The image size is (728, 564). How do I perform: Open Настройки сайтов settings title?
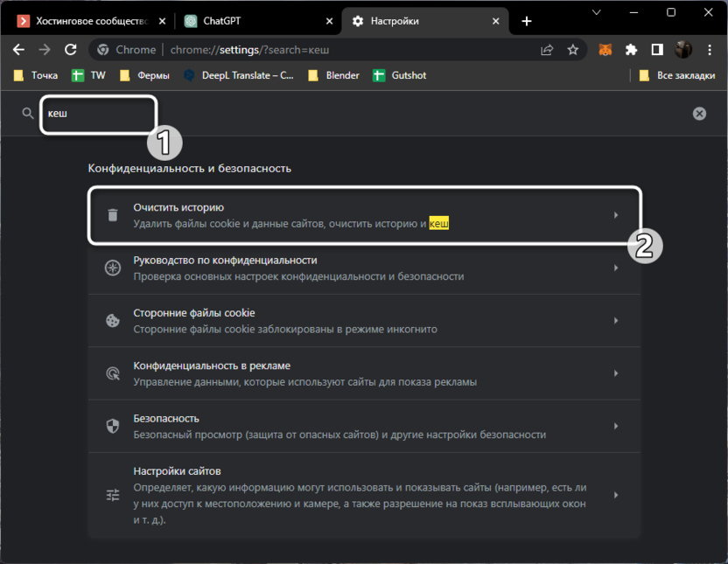pyautogui.click(x=177, y=471)
